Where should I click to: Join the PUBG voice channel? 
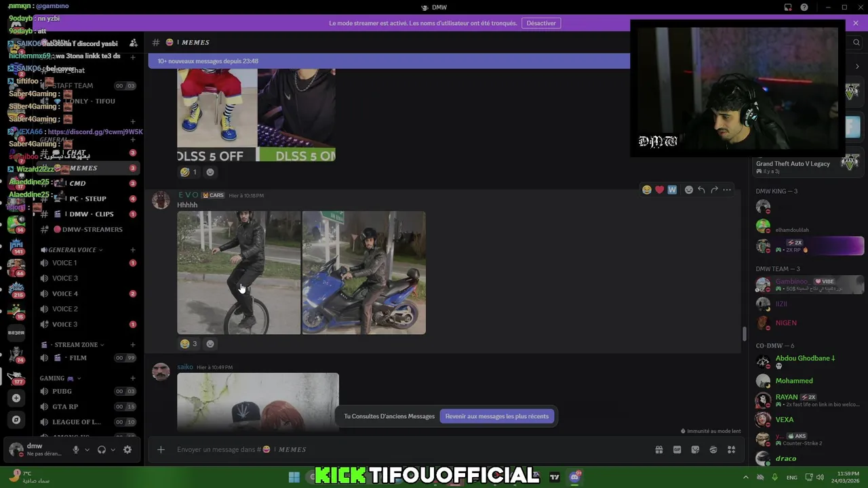(88, 391)
